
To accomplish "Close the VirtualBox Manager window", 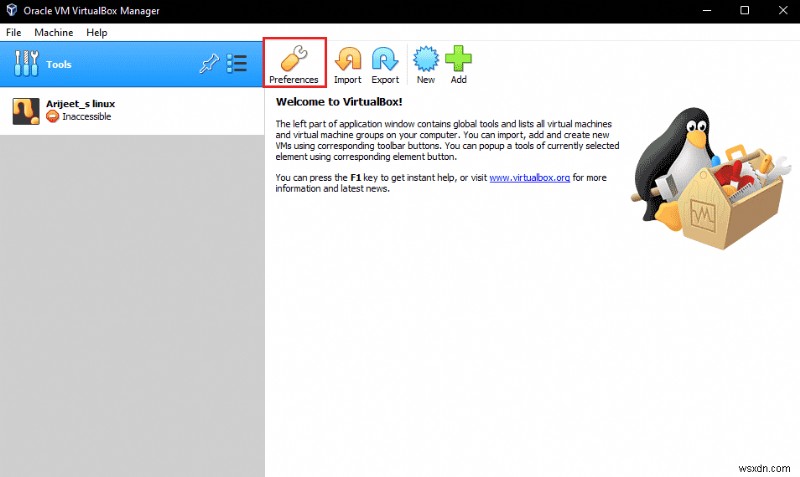I will 783,11.
